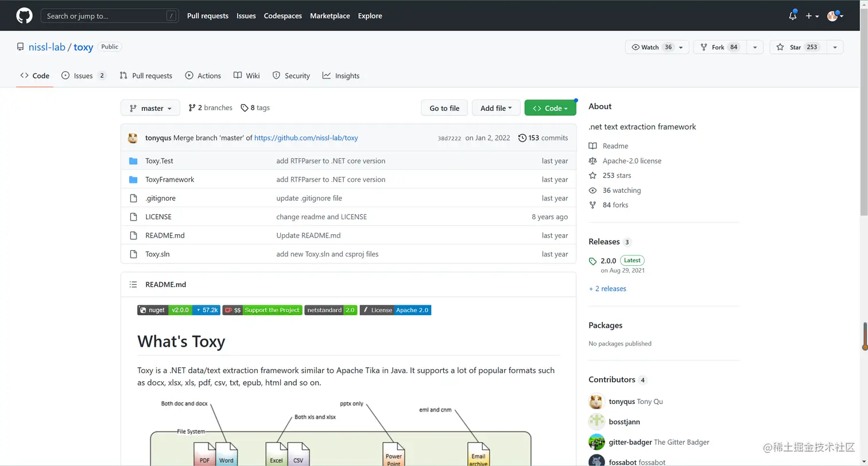
Task: View the 2 branches link
Action: tap(211, 108)
